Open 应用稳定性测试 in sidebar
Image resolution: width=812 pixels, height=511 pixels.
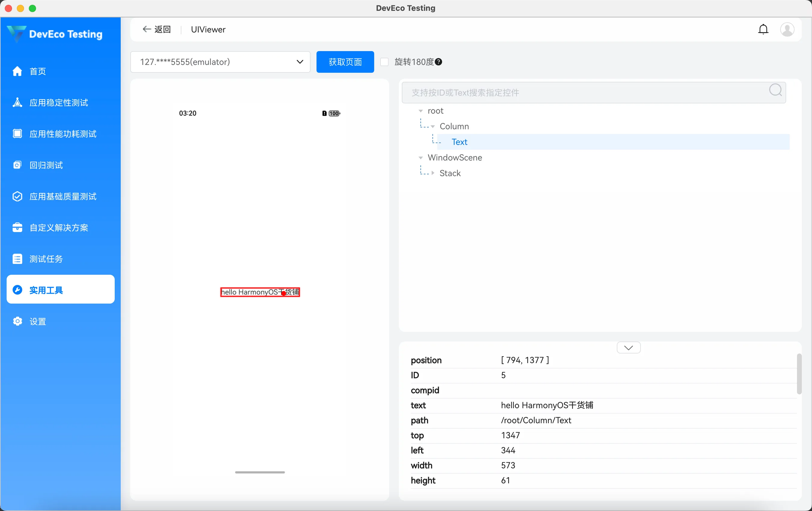59,103
